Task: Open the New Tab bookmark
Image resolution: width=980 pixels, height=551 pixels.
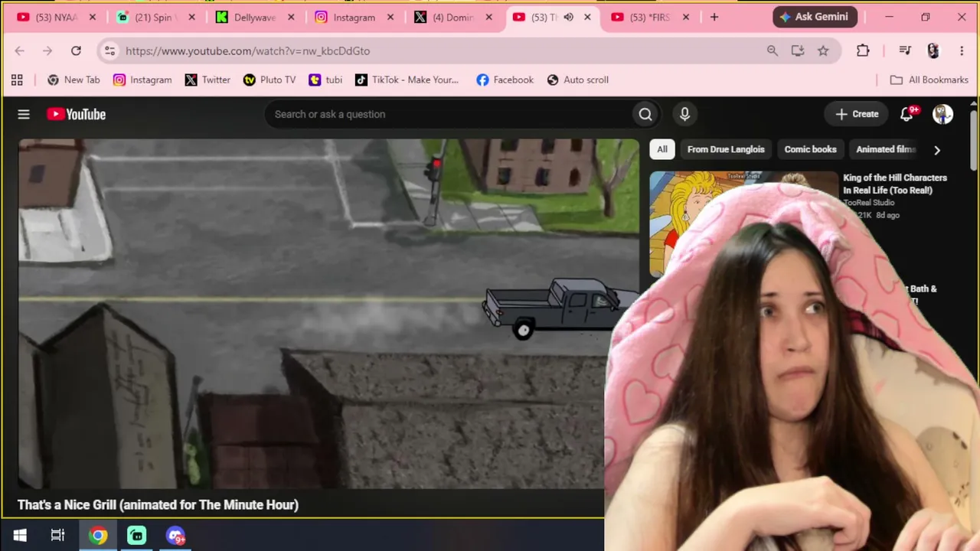Action: [73, 80]
